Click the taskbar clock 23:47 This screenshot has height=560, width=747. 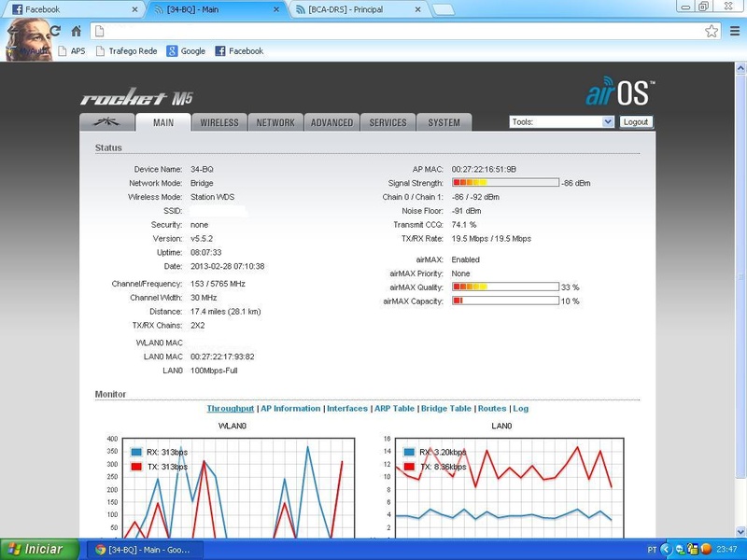727,550
